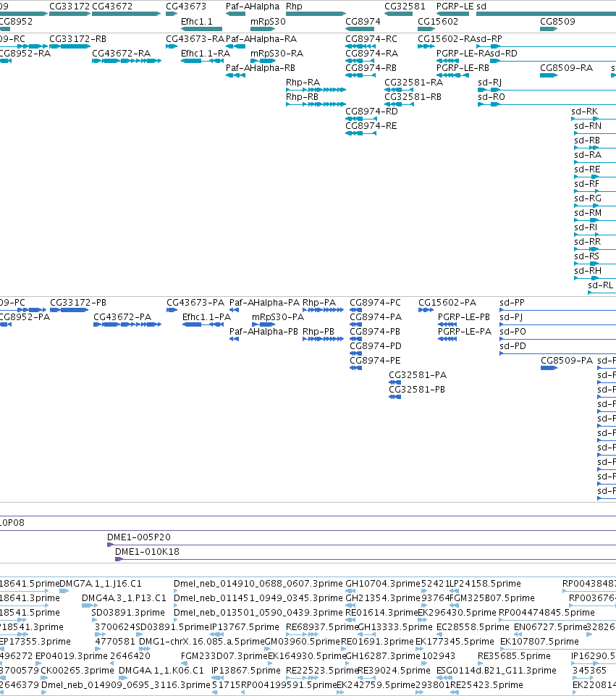Select the sd-RE transcript label

(x=587, y=169)
